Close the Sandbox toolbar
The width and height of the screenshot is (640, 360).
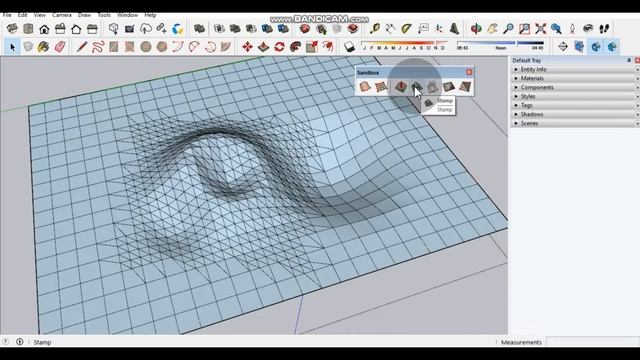pos(469,72)
